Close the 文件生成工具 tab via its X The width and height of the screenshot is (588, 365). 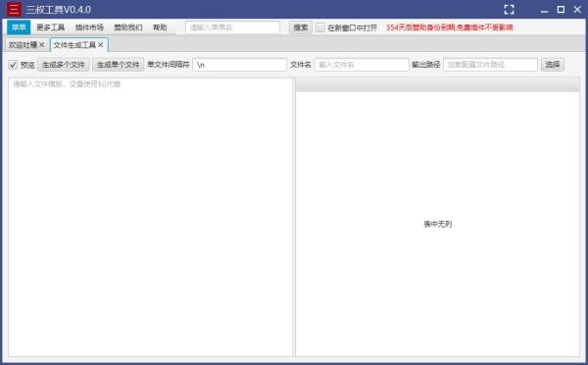point(101,45)
